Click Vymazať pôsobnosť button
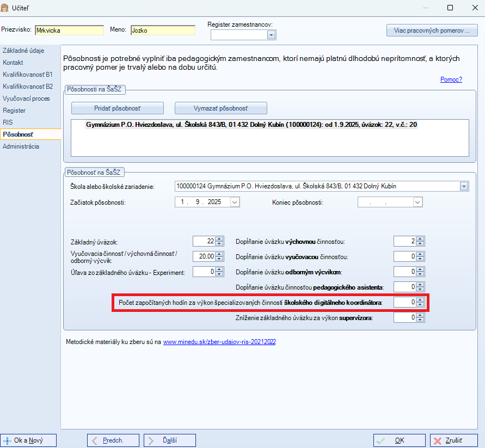The width and height of the screenshot is (485, 448). point(220,108)
